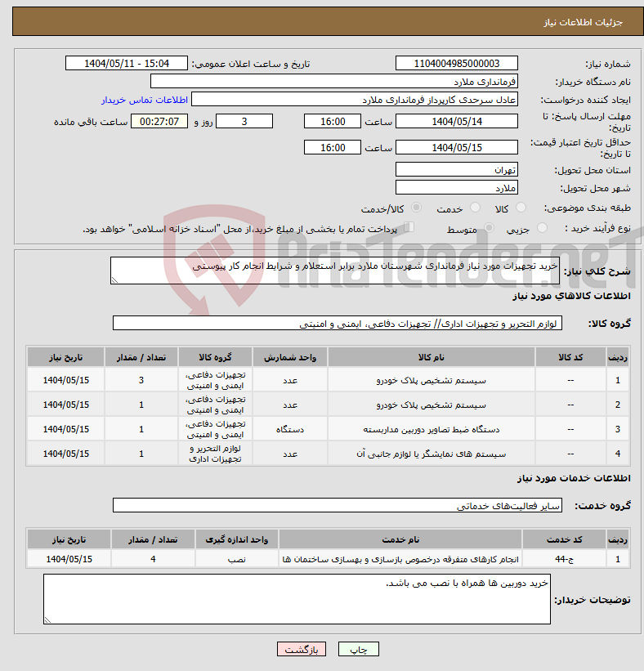Click the واحد شمارش column header
The width and height of the screenshot is (644, 671).
(x=289, y=357)
